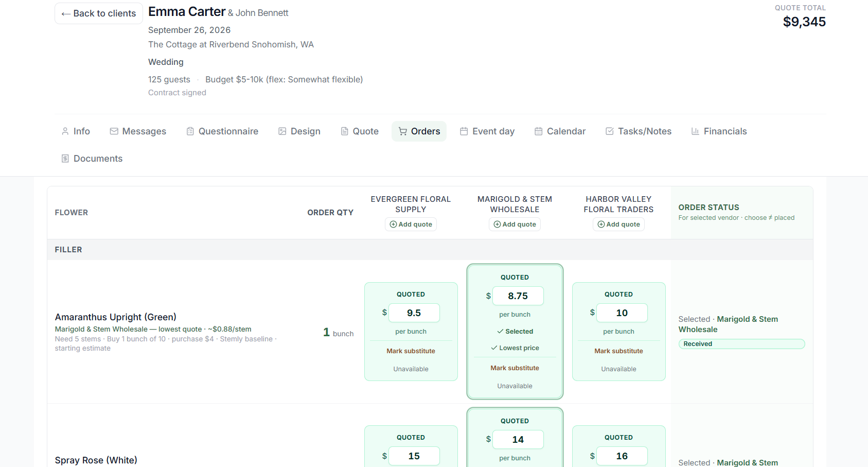Go back to clients list

coord(99,13)
